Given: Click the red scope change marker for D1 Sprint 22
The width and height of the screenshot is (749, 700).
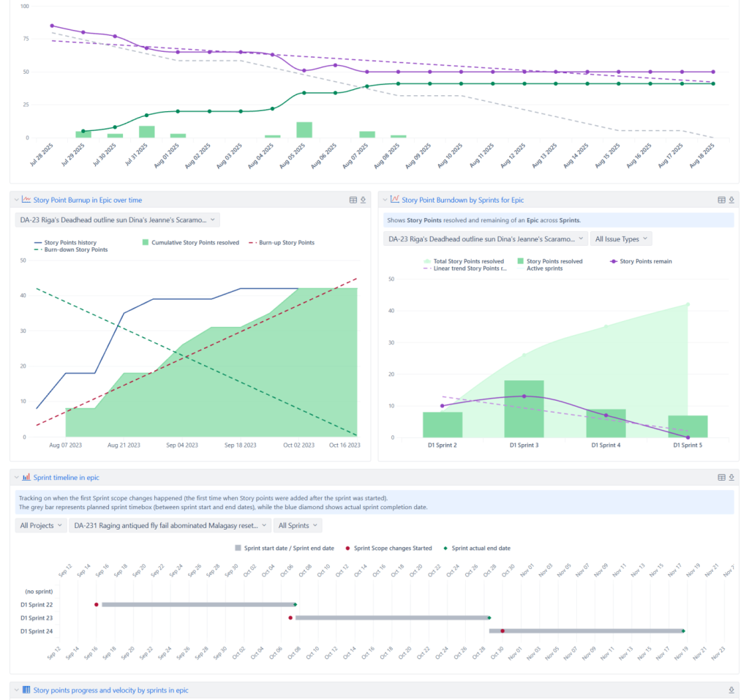Looking at the screenshot, I should pyautogui.click(x=96, y=604).
